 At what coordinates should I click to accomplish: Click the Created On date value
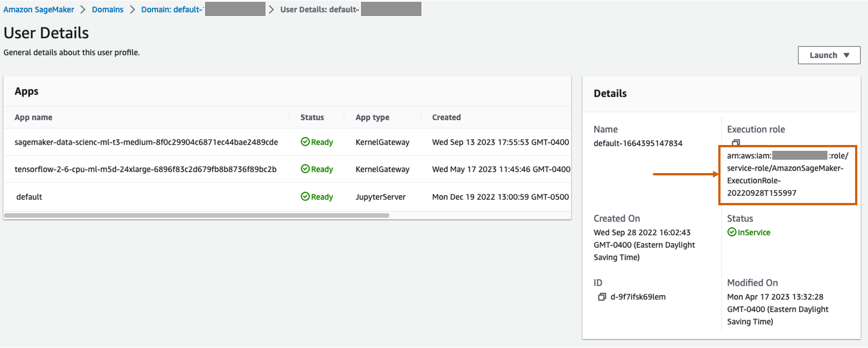[x=644, y=245]
